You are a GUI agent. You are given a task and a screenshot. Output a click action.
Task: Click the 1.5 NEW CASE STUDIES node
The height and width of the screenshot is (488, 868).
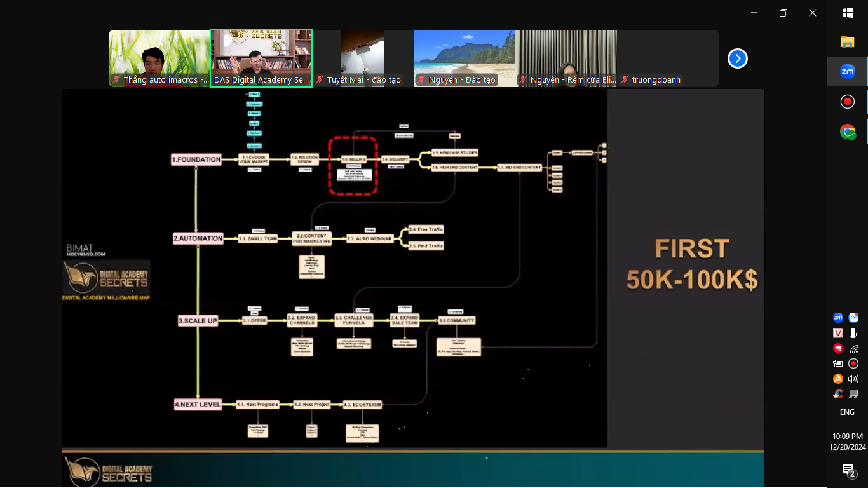454,152
